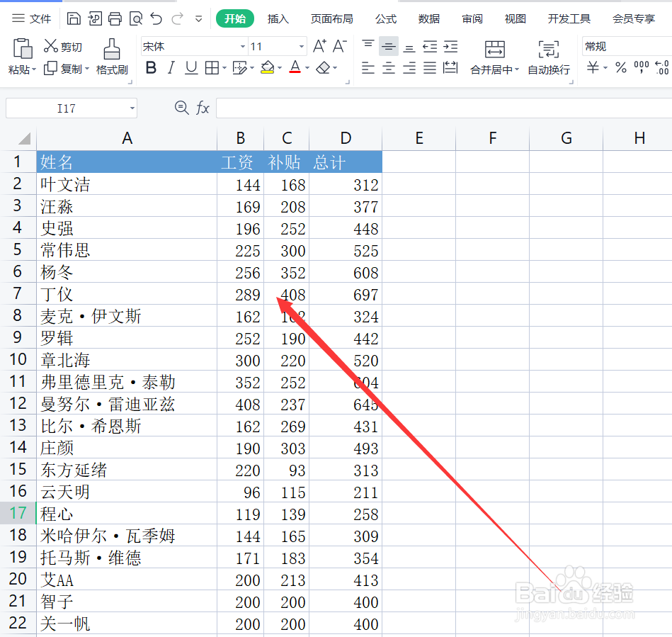Viewport: 672px width, 637px height.
Task: Click the formula bar input field
Action: (x=444, y=108)
